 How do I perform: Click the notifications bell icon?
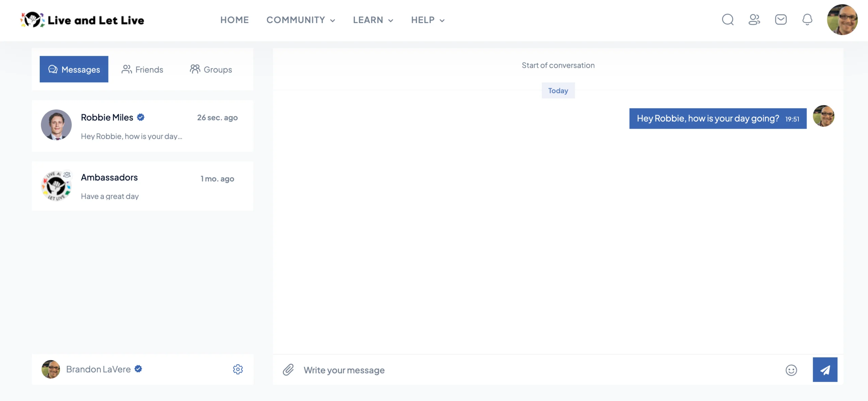click(807, 20)
